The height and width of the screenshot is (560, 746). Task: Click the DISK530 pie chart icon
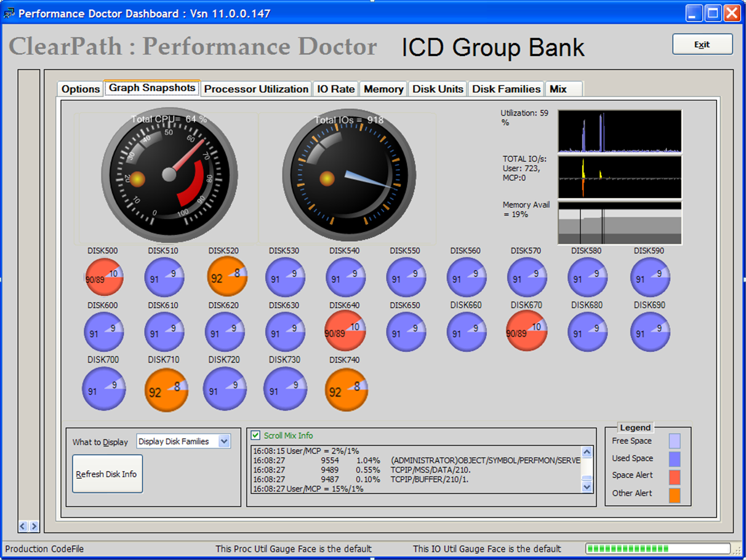(x=286, y=278)
